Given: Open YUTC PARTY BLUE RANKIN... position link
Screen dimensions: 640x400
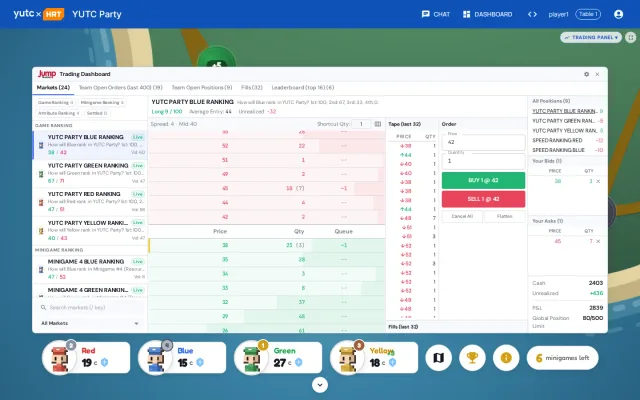Looking at the screenshot, I should pos(564,111).
